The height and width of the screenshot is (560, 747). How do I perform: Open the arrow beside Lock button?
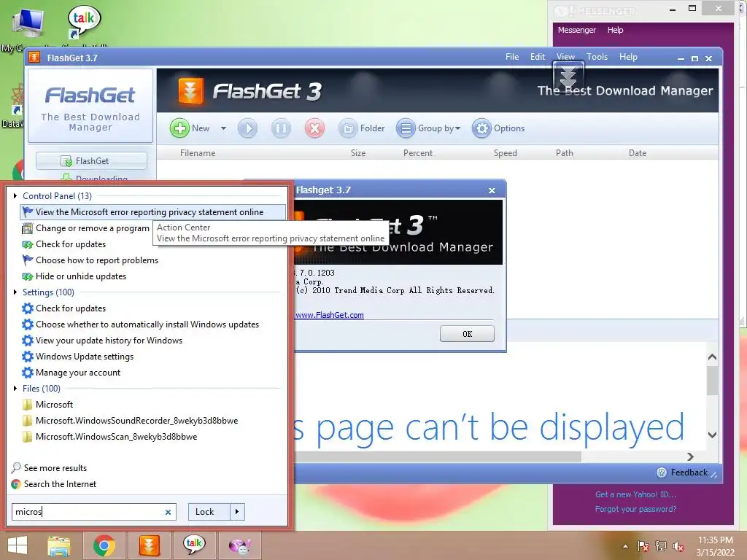237,512
